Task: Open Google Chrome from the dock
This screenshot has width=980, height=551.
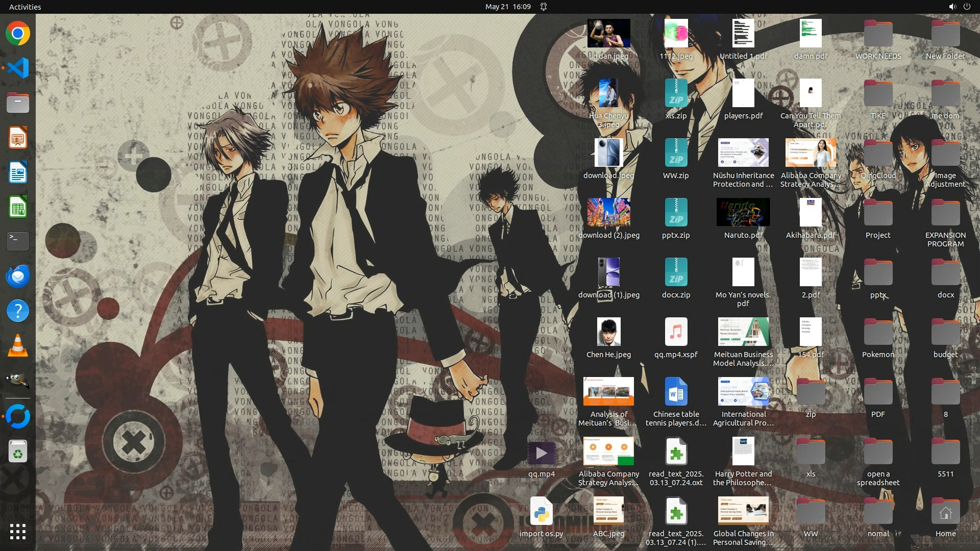Action: coord(18,34)
